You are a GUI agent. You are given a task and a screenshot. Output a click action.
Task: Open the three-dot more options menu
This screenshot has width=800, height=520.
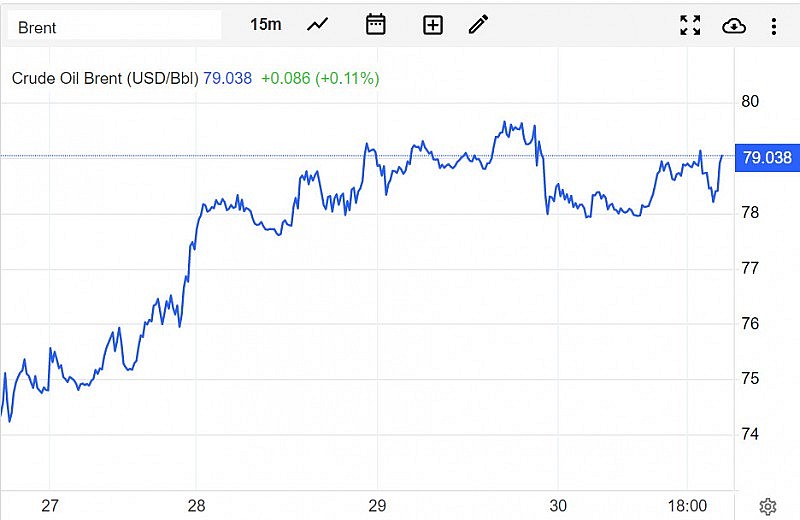point(774,25)
